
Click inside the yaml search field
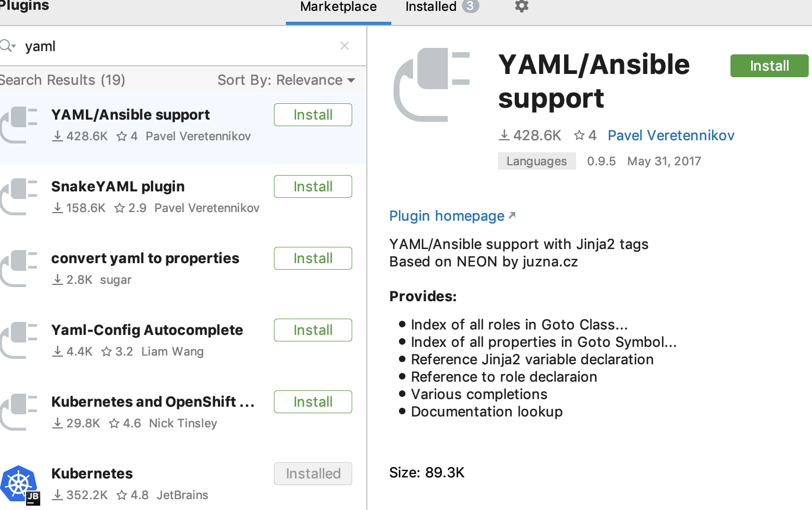click(x=163, y=46)
